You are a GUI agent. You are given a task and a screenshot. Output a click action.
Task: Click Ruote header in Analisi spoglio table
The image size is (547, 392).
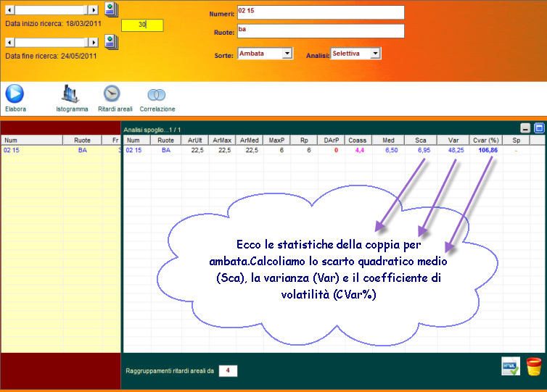pyautogui.click(x=165, y=140)
